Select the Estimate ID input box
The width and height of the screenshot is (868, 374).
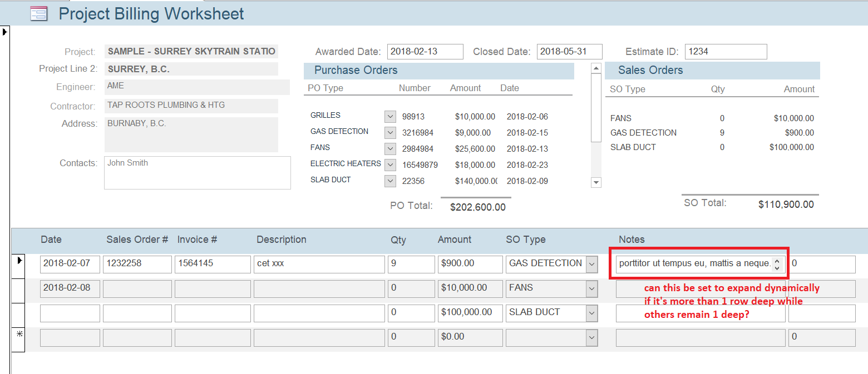pyautogui.click(x=726, y=52)
